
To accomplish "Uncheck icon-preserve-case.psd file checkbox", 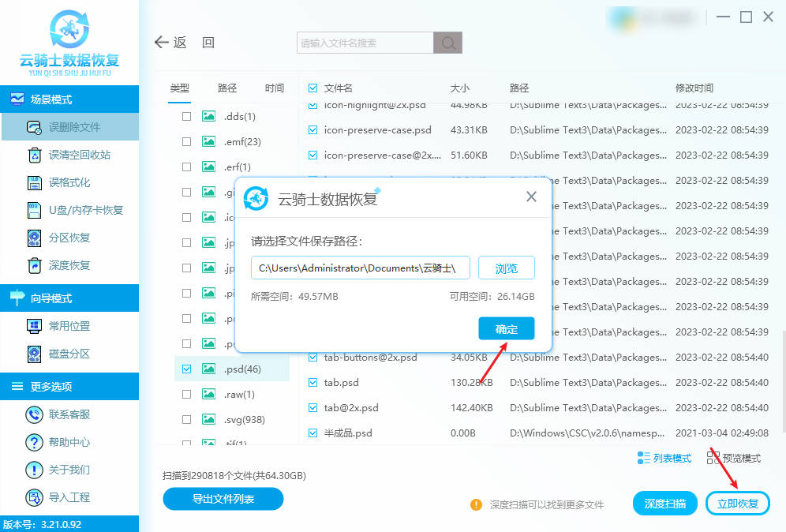I will click(x=313, y=130).
